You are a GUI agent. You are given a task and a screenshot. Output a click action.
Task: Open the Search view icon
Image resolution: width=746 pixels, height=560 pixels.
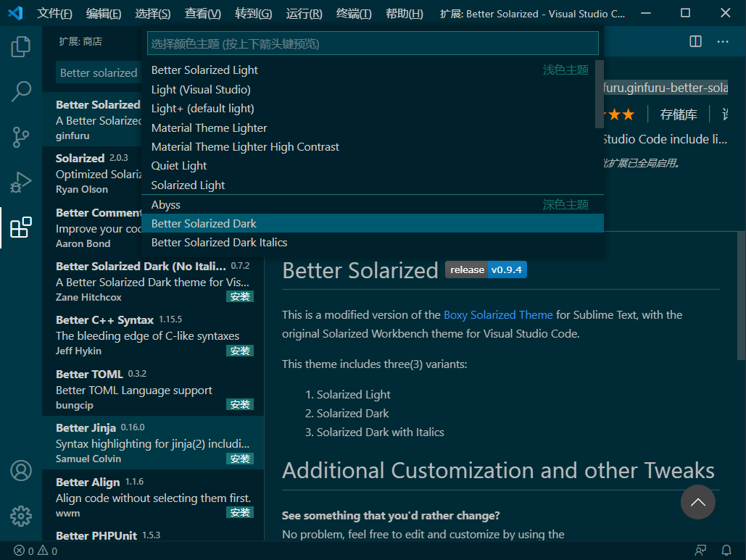21,91
